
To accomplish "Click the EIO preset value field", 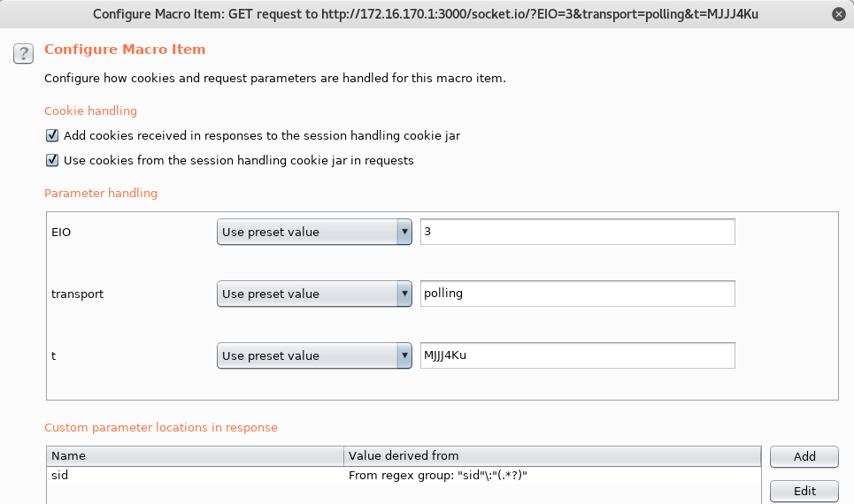I will (x=577, y=232).
